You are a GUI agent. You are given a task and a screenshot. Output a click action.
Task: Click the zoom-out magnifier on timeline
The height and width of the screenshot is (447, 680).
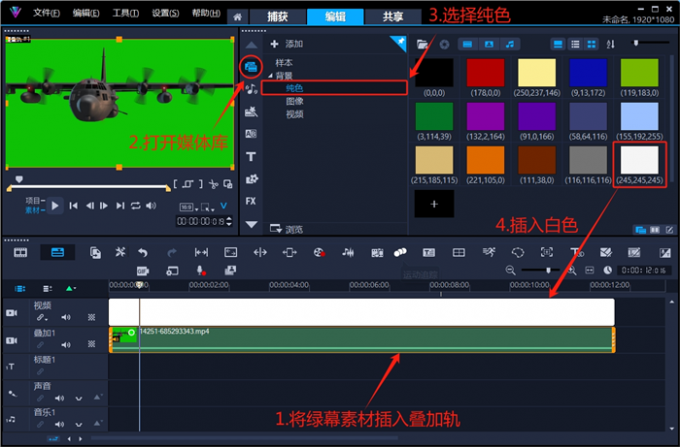coord(511,271)
